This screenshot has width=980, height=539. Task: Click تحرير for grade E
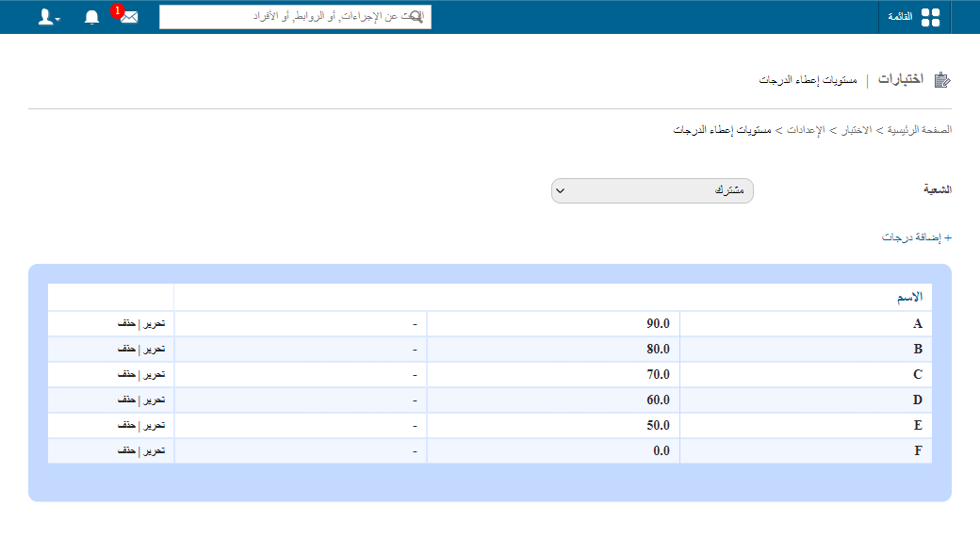point(154,425)
